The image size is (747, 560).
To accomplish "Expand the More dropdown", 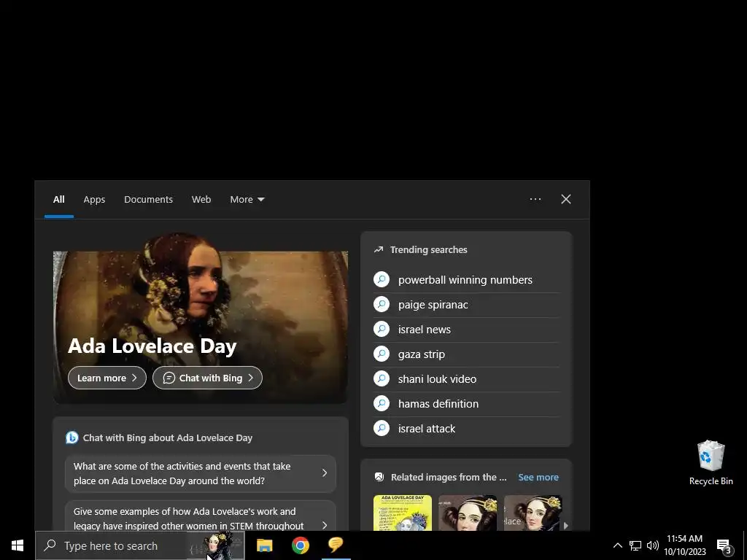I will (x=247, y=200).
